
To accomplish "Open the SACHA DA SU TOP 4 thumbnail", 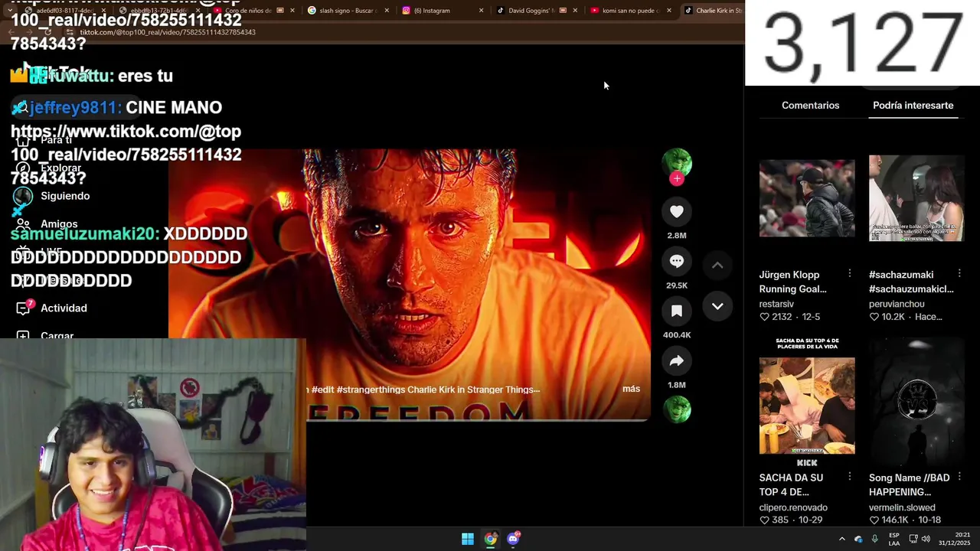I will (807, 402).
